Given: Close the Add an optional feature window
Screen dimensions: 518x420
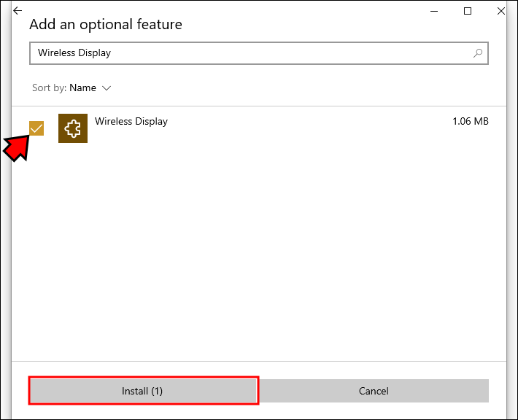Looking at the screenshot, I should [x=500, y=11].
